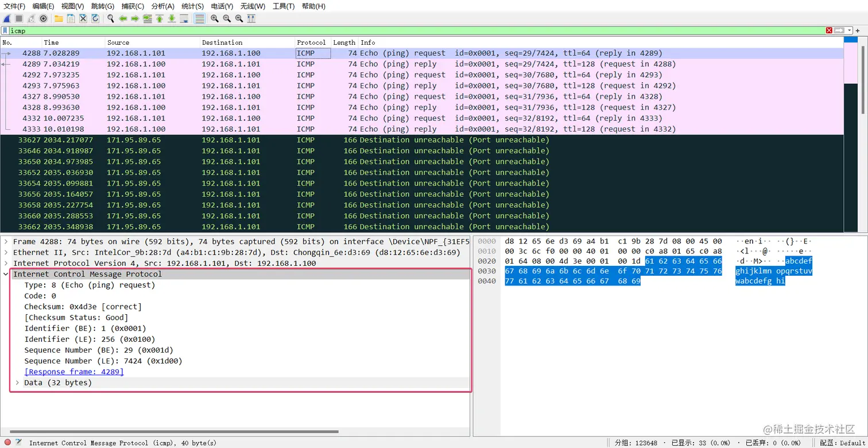This screenshot has width=868, height=448.
Task: Reset text size to normal
Action: point(239,18)
